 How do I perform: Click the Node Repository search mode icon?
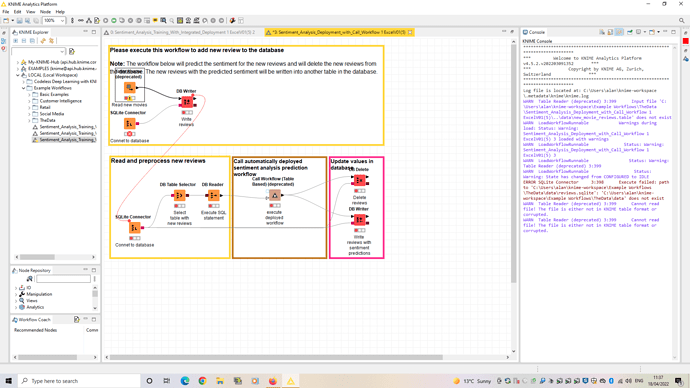click(29, 279)
